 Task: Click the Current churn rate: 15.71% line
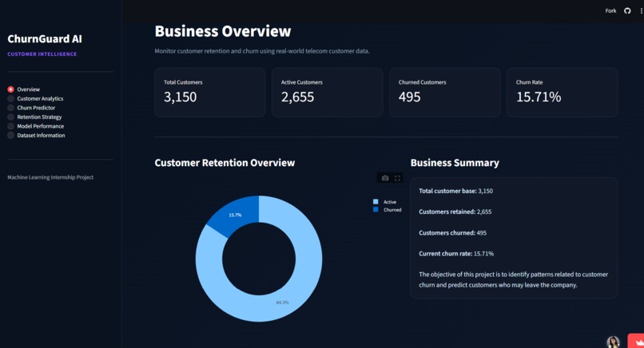(456, 254)
